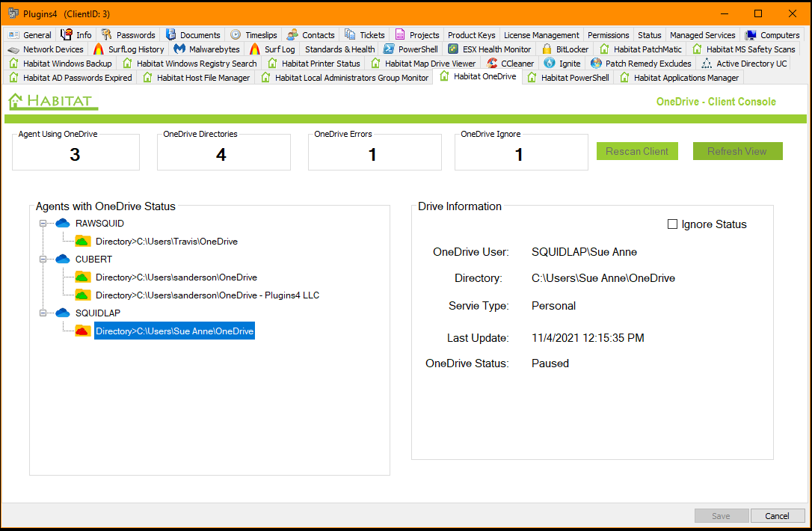
Task: Select the Habitat OneDrive tab
Action: (478, 77)
